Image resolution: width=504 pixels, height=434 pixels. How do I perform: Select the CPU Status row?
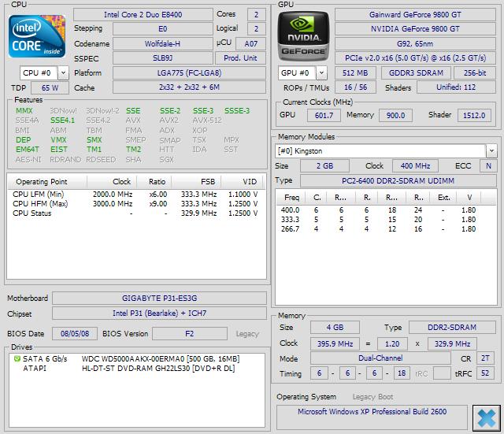135,213
